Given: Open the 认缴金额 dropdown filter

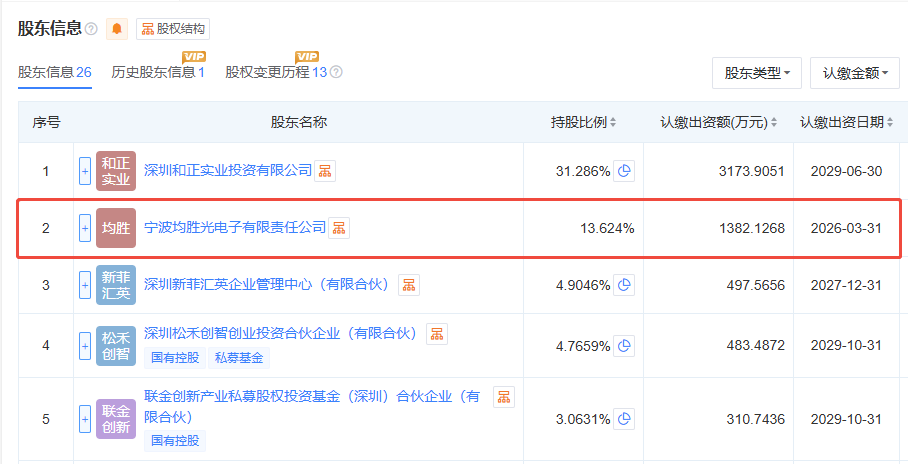Looking at the screenshot, I should (x=855, y=73).
